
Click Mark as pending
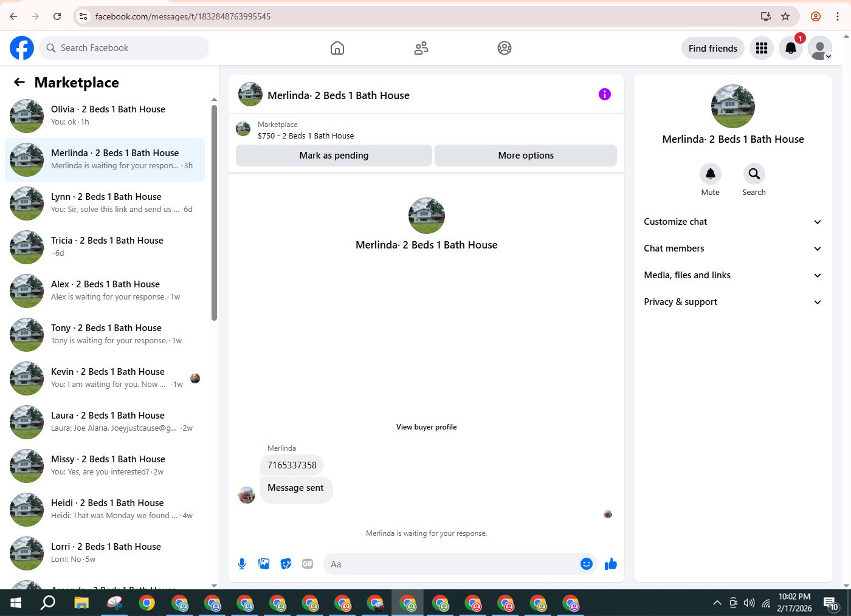pos(334,156)
